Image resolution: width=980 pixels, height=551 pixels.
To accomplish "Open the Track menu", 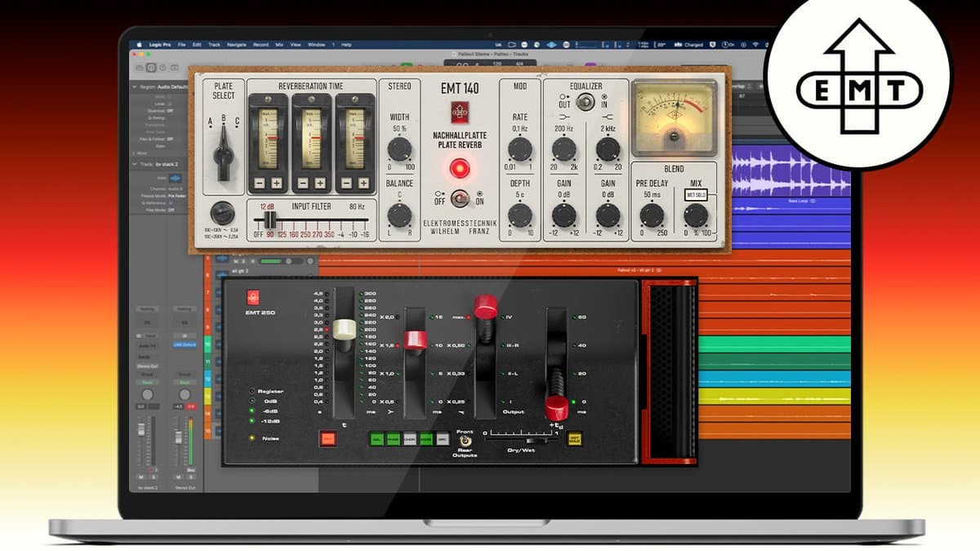I will pyautogui.click(x=214, y=43).
